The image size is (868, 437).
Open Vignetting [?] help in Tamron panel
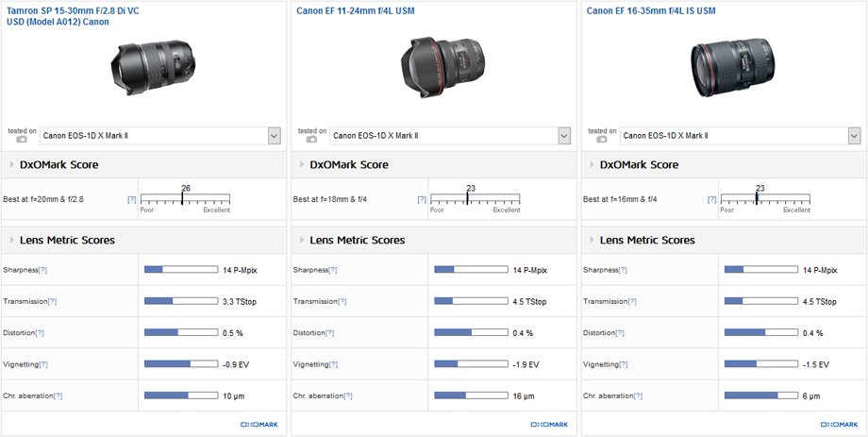point(42,364)
